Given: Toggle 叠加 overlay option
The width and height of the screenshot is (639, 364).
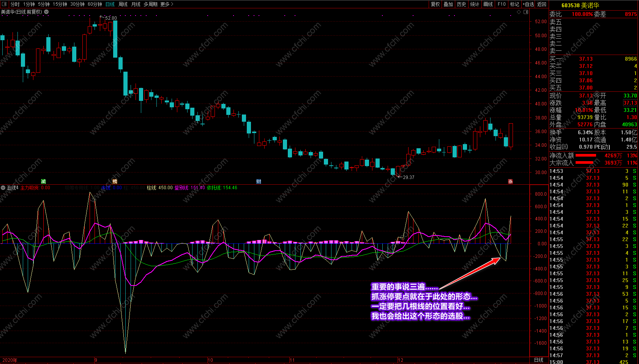Looking at the screenshot, I should click(x=448, y=4).
